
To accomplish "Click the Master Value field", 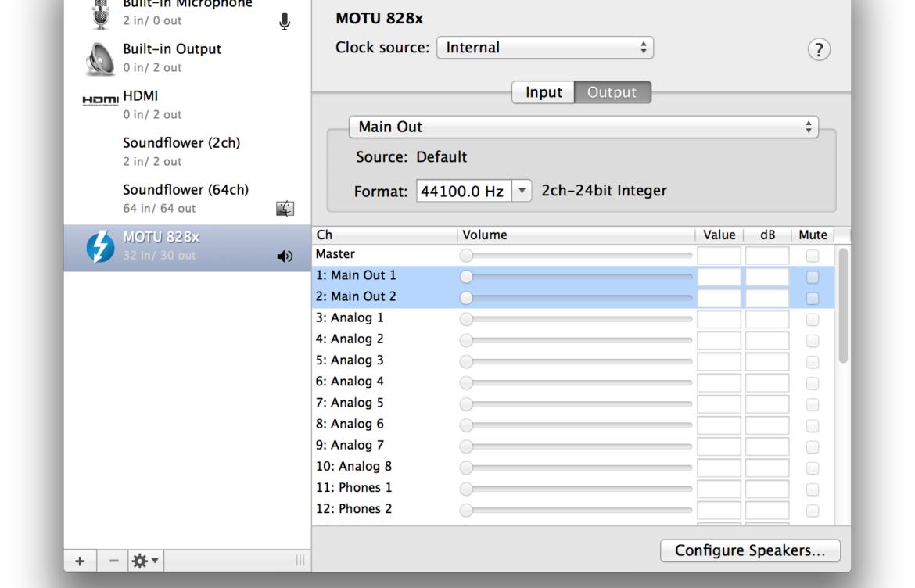I will [719, 256].
